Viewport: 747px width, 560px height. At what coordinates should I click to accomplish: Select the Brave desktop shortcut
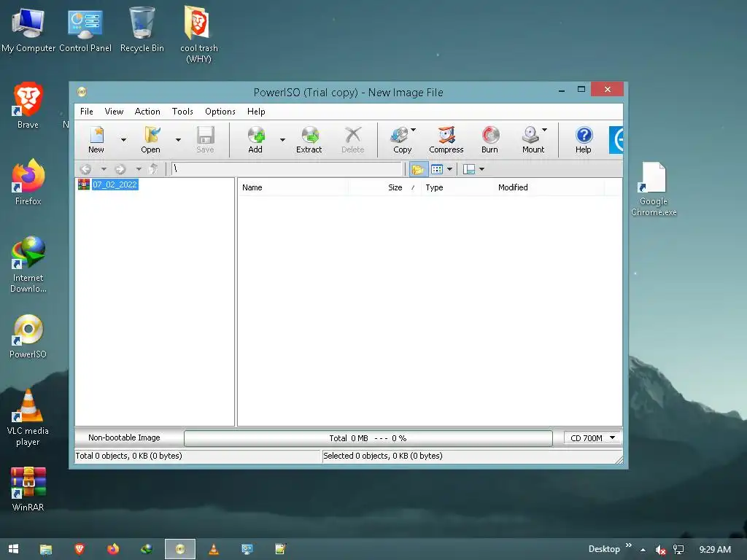pyautogui.click(x=28, y=105)
